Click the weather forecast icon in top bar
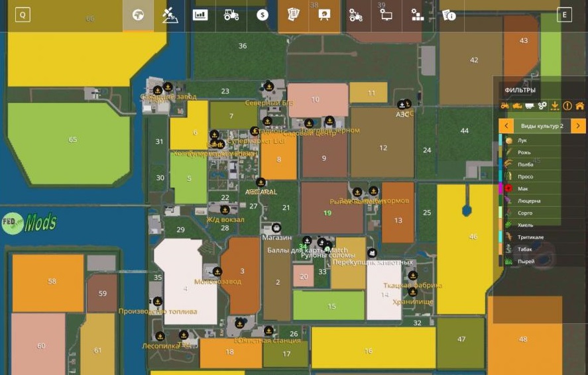 coord(169,15)
